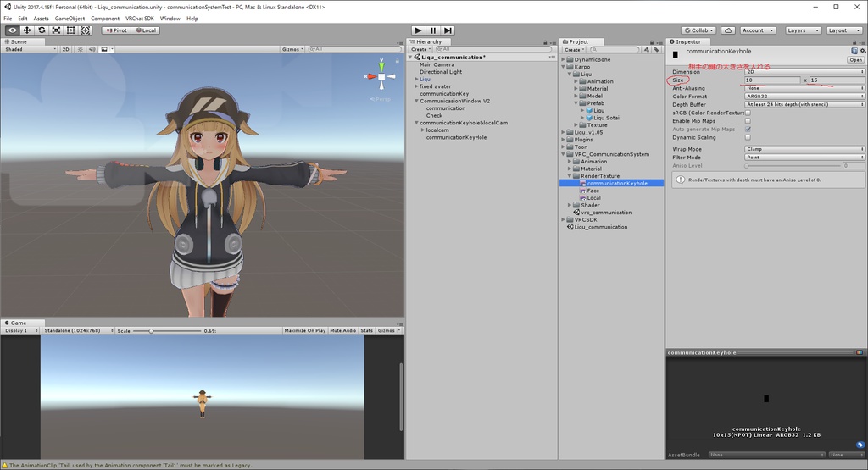Image resolution: width=868 pixels, height=470 pixels.
Task: Click the Aniso Level slider
Action: pos(793,166)
